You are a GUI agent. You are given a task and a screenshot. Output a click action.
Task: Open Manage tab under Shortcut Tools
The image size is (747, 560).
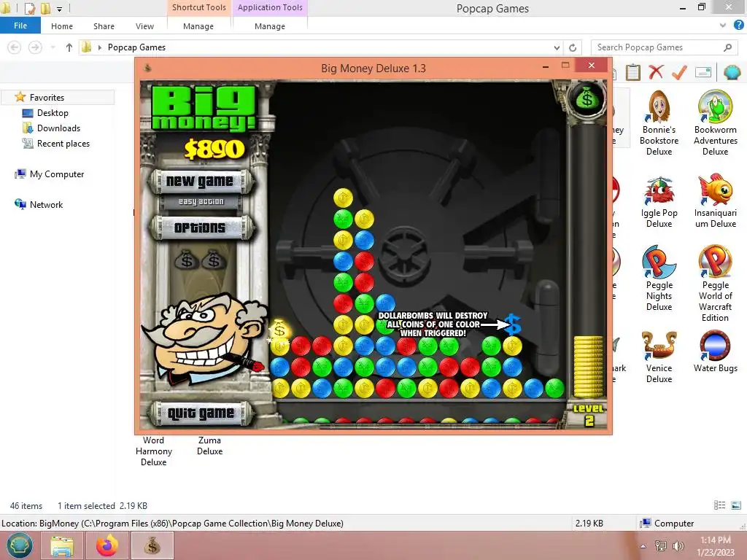198,26
